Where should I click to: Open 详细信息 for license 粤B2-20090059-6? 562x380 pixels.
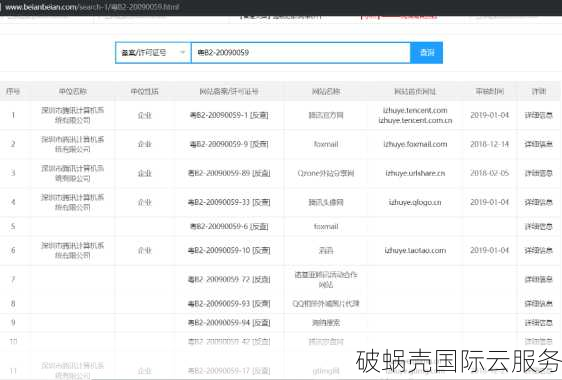click(539, 226)
